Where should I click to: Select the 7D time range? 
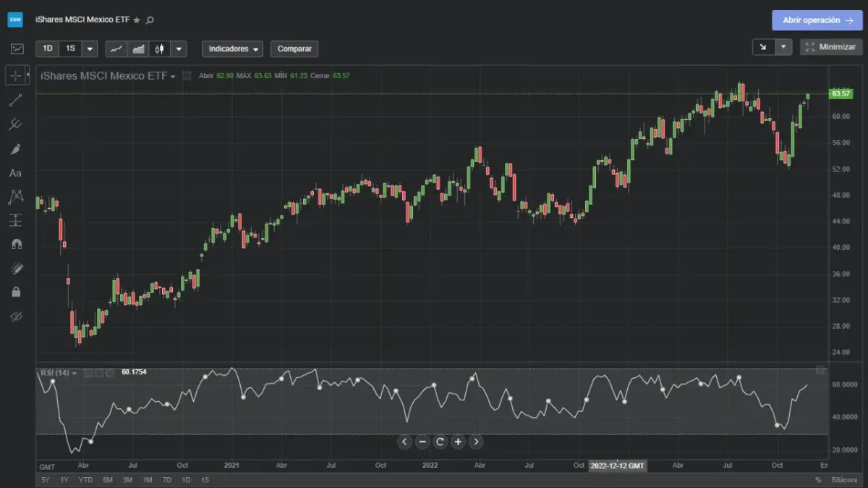pyautogui.click(x=166, y=480)
